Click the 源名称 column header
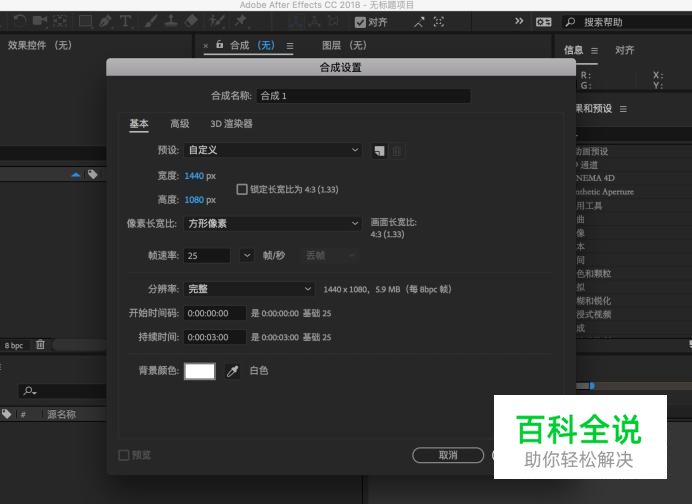The height and width of the screenshot is (504, 692). [61, 414]
